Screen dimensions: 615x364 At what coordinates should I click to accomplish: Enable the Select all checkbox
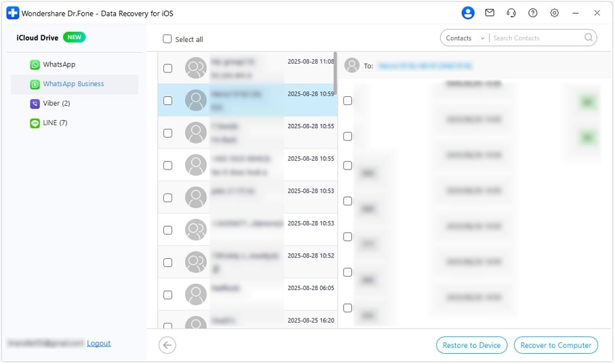tap(167, 39)
